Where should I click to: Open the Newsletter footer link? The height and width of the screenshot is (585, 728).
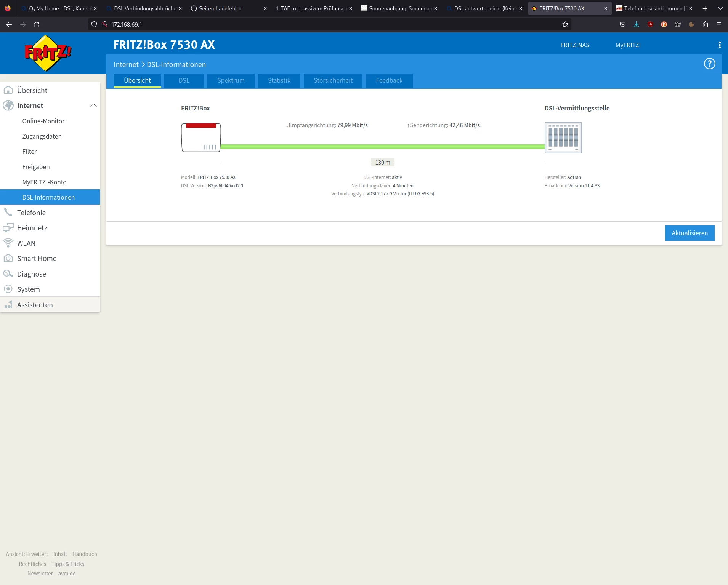click(x=40, y=574)
